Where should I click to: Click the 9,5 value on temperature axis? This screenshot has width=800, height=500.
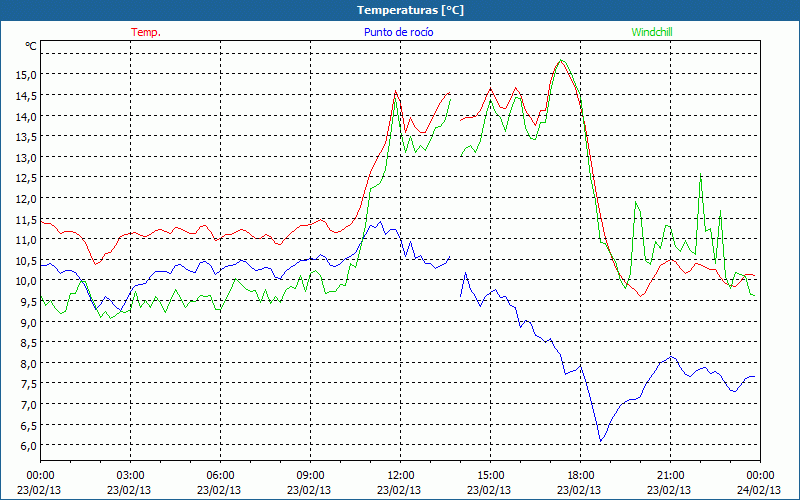coord(28,302)
